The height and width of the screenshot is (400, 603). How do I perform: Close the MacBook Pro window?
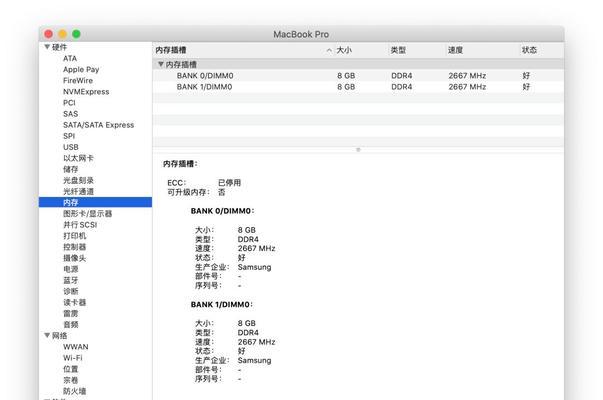pos(48,34)
